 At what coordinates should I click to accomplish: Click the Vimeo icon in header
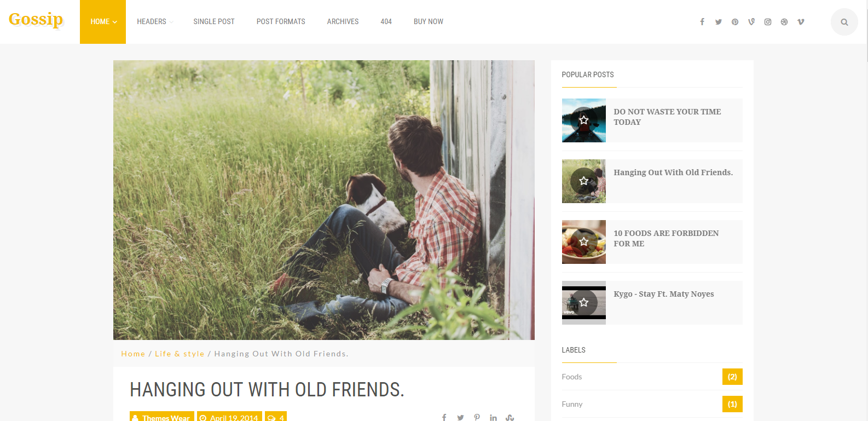[801, 22]
